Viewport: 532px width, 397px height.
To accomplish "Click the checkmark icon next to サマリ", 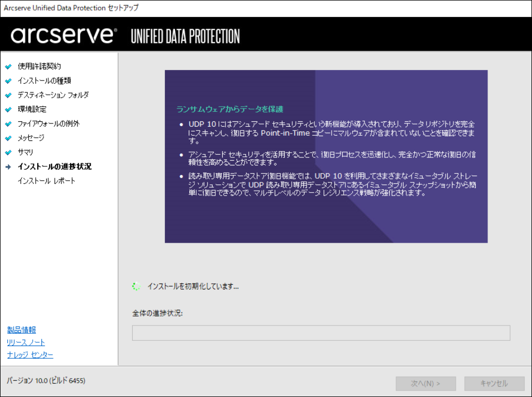I will pos(8,153).
